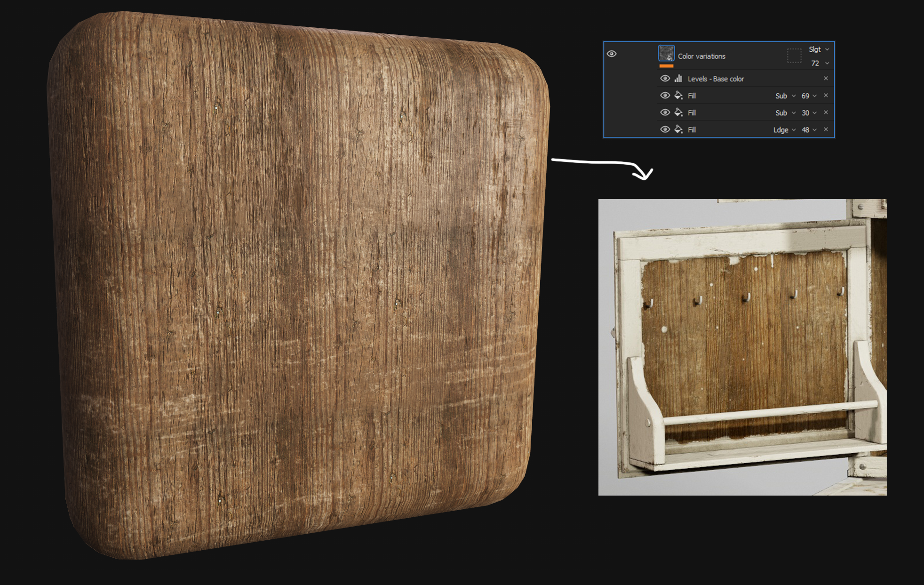Click the dotted mask square on Color variations
This screenshot has height=585, width=924.
794,55
